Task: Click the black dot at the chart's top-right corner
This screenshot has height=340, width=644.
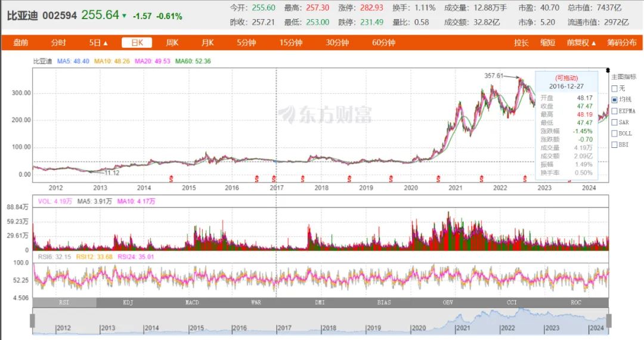Action: point(608,70)
